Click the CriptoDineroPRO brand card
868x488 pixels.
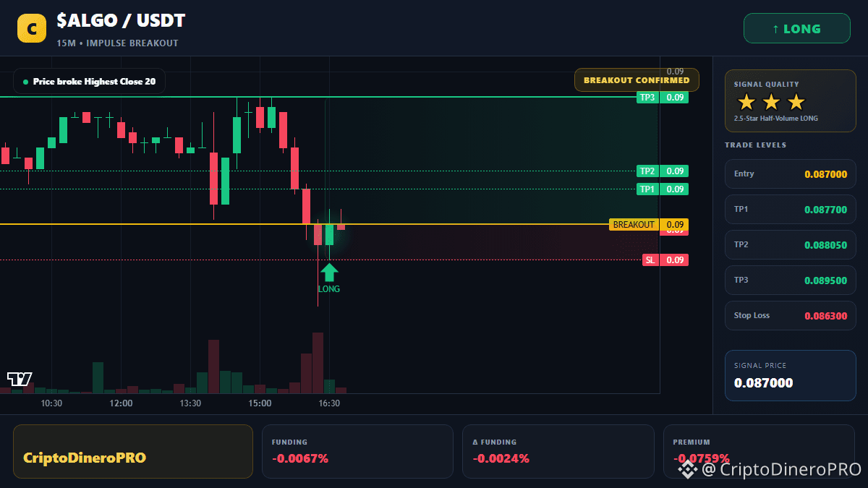(133, 451)
